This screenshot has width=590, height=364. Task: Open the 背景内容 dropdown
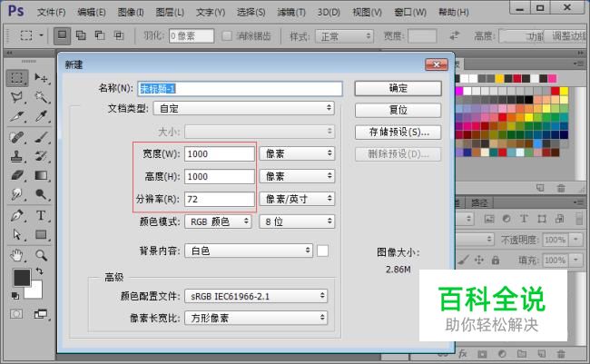(x=249, y=251)
